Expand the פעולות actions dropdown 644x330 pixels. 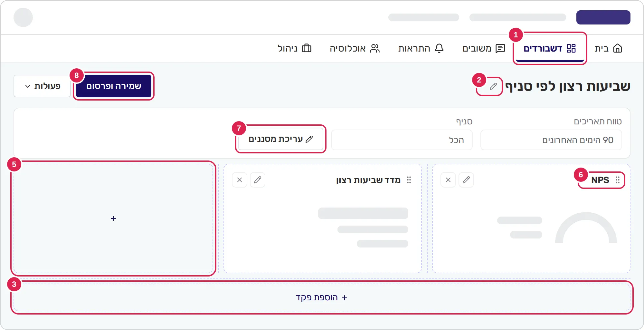[x=42, y=86]
